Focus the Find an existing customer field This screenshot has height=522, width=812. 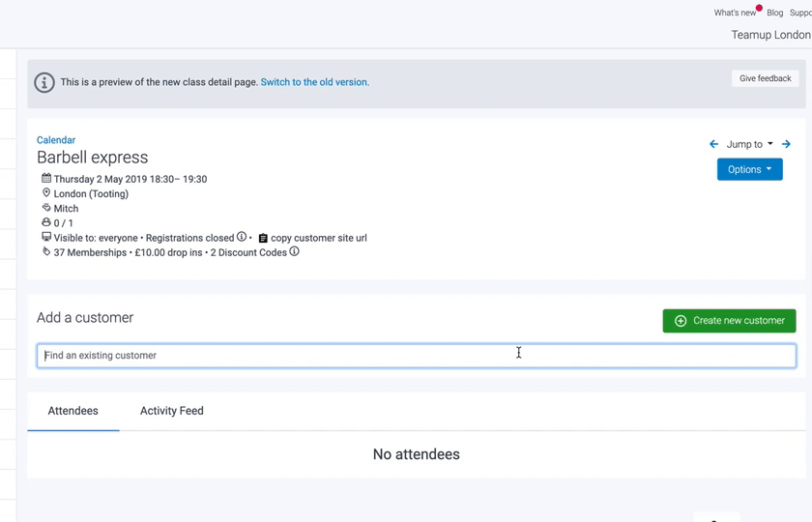pyautogui.click(x=416, y=356)
